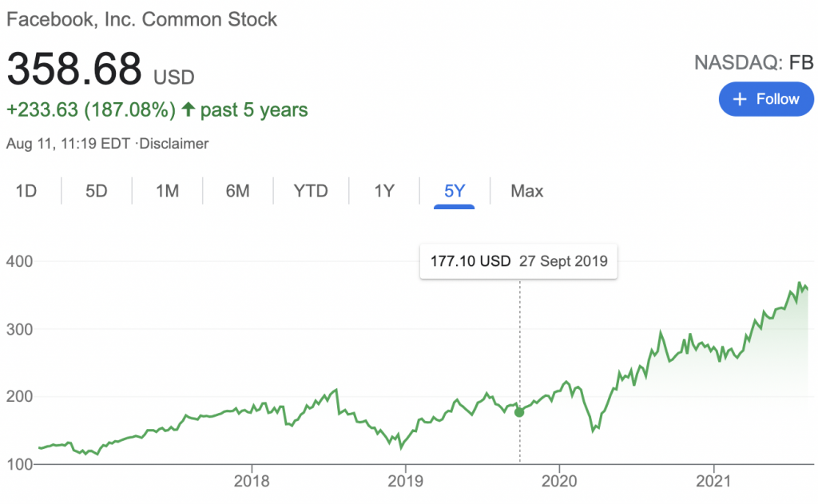This screenshot has height=504, width=818.
Task: Click the 2020 x-axis label
Action: (558, 482)
